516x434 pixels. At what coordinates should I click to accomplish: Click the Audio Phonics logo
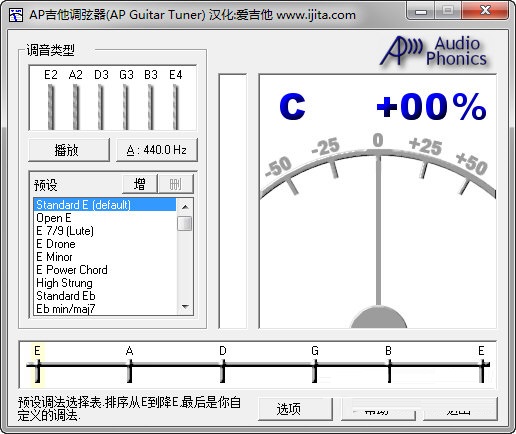pos(434,51)
